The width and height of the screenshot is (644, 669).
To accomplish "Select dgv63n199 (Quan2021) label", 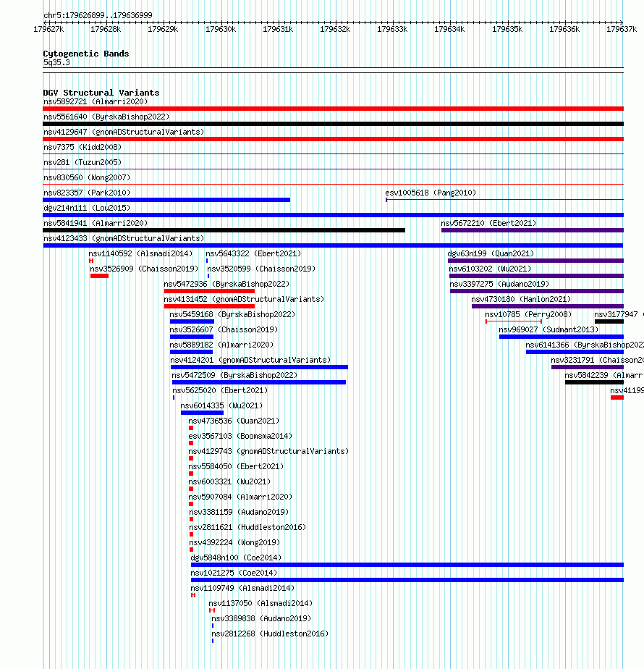I will click(491, 254).
